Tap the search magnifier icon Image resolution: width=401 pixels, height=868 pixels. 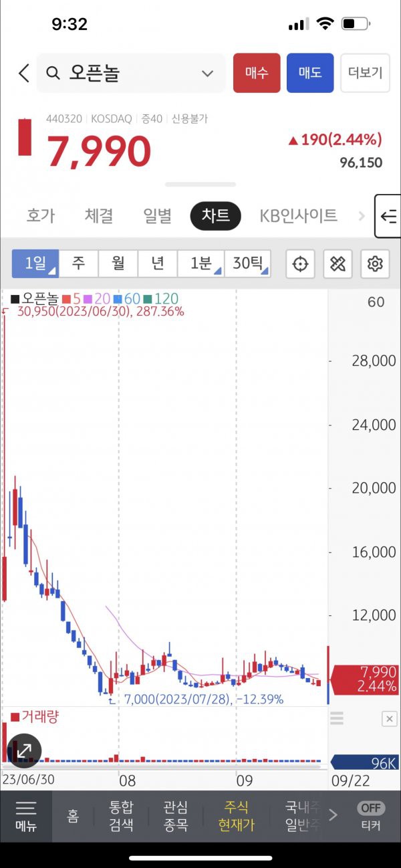click(x=54, y=73)
